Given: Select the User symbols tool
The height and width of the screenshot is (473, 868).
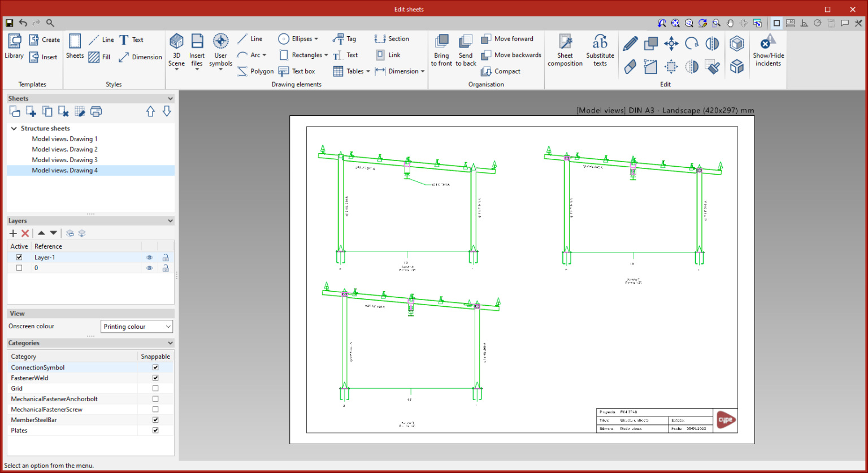Looking at the screenshot, I should click(220, 49).
